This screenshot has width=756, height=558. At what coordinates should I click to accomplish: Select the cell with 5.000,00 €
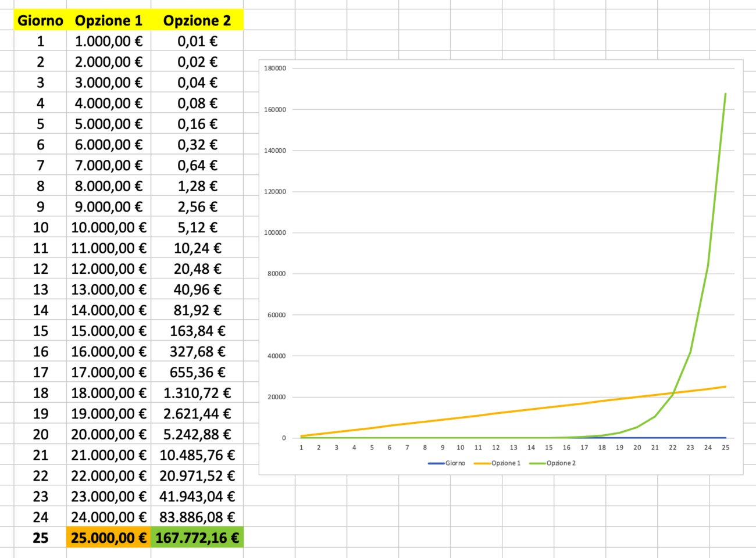[109, 124]
